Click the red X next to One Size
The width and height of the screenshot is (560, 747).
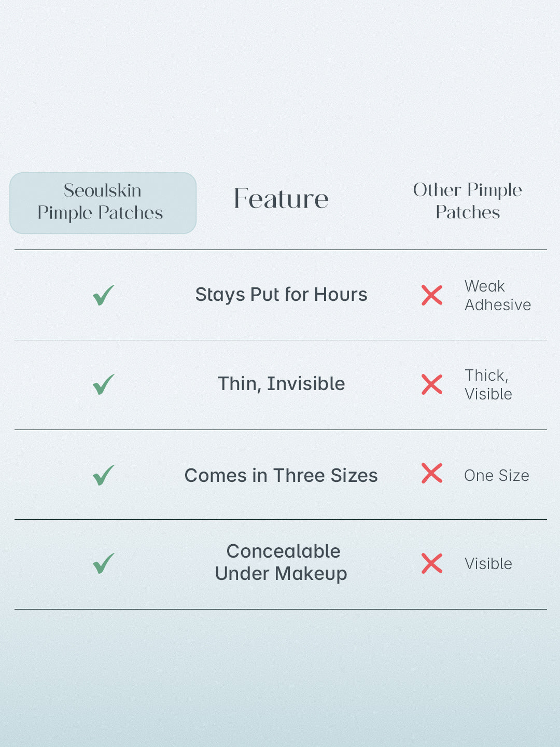432,473
